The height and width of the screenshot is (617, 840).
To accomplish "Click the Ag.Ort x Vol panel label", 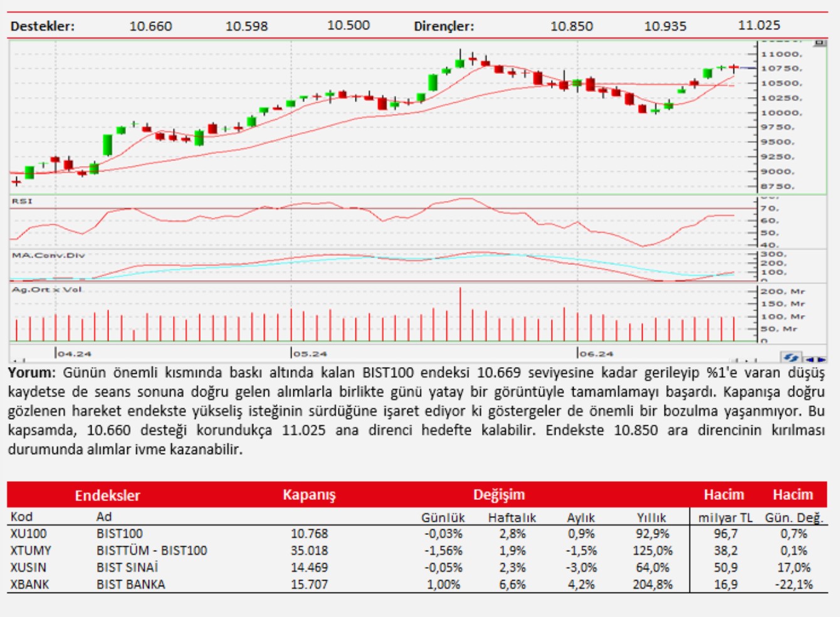I will point(46,289).
